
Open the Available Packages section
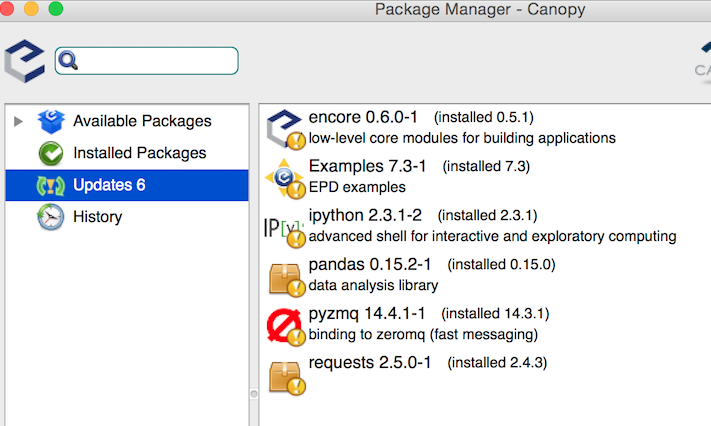click(142, 121)
